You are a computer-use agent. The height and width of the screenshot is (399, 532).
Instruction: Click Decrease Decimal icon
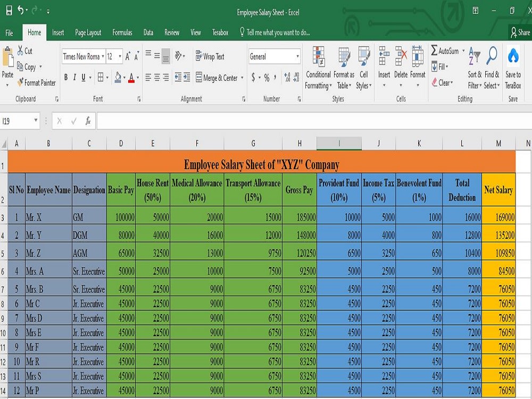296,78
